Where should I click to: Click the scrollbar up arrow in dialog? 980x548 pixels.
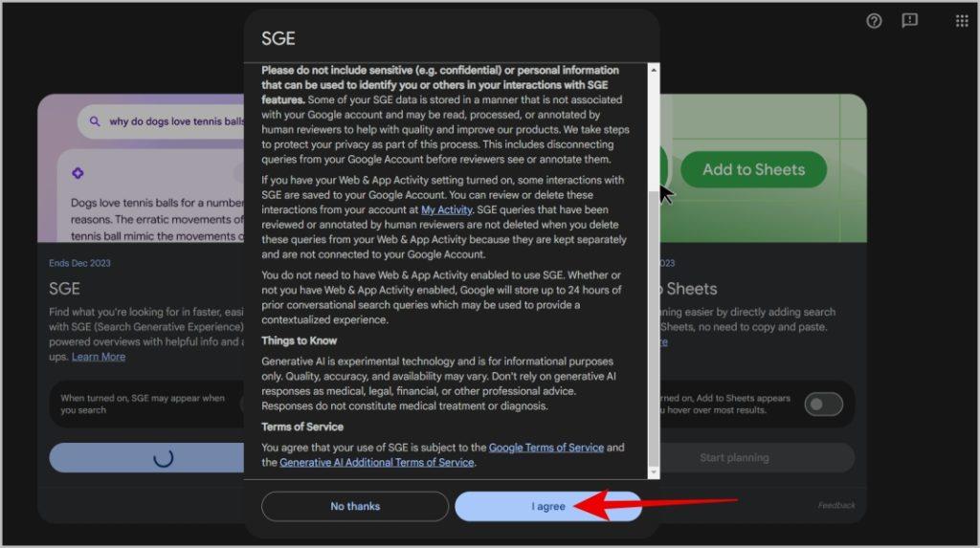click(653, 70)
